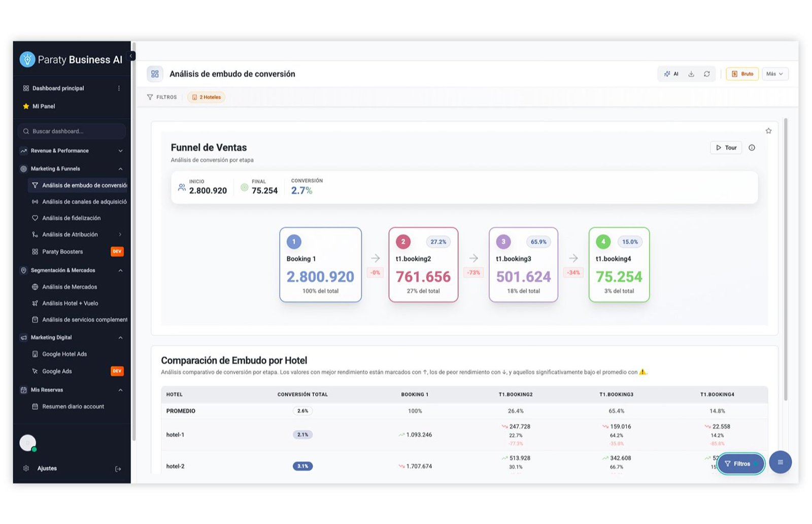Viewport: 812px width, 524px height.
Task: Click the 15.0% badge on t1.booking4
Action: pyautogui.click(x=630, y=242)
